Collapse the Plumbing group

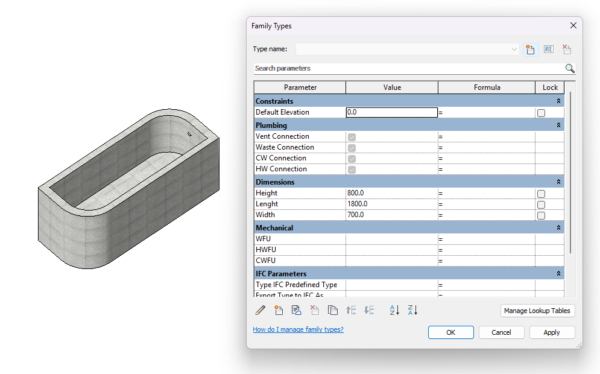coord(558,125)
